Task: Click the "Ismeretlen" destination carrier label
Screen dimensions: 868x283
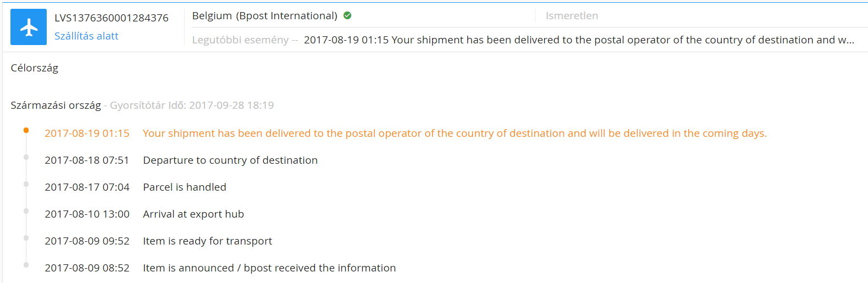Action: (x=572, y=16)
